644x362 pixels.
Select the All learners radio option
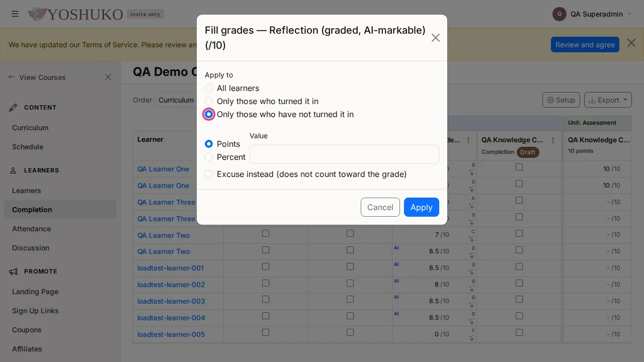coord(209,88)
